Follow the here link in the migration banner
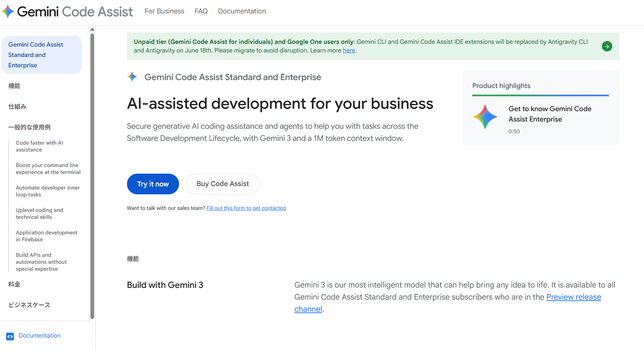 pos(349,50)
